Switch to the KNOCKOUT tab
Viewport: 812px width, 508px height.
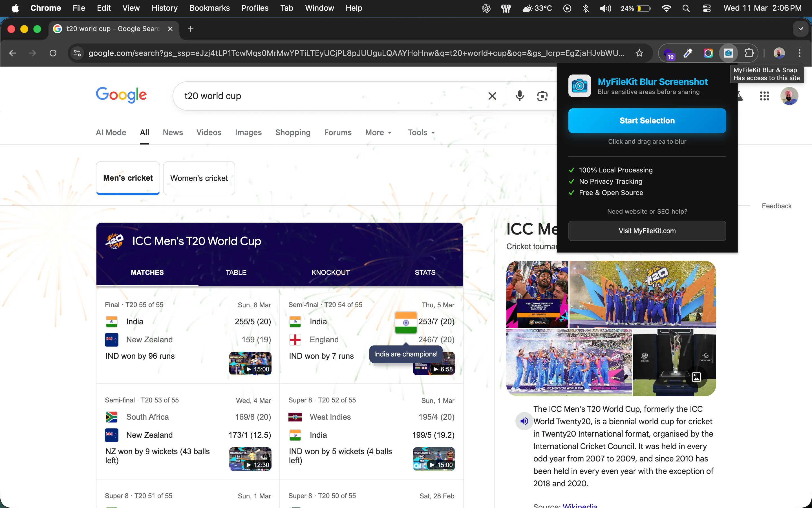pyautogui.click(x=330, y=272)
